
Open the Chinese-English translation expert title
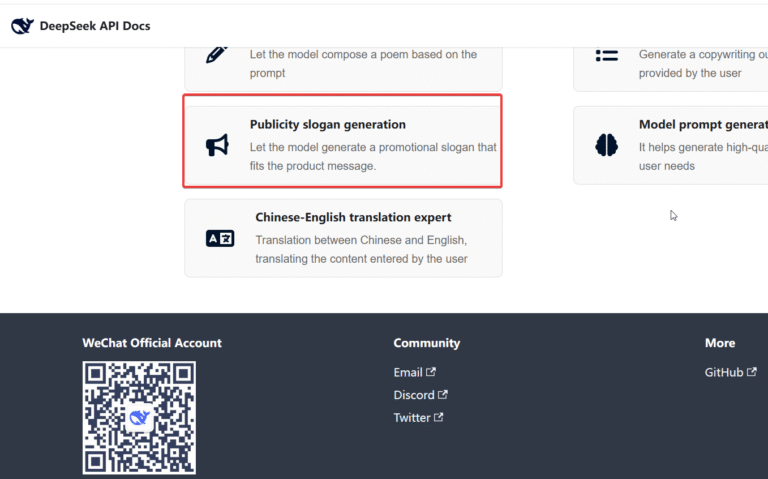(x=353, y=217)
